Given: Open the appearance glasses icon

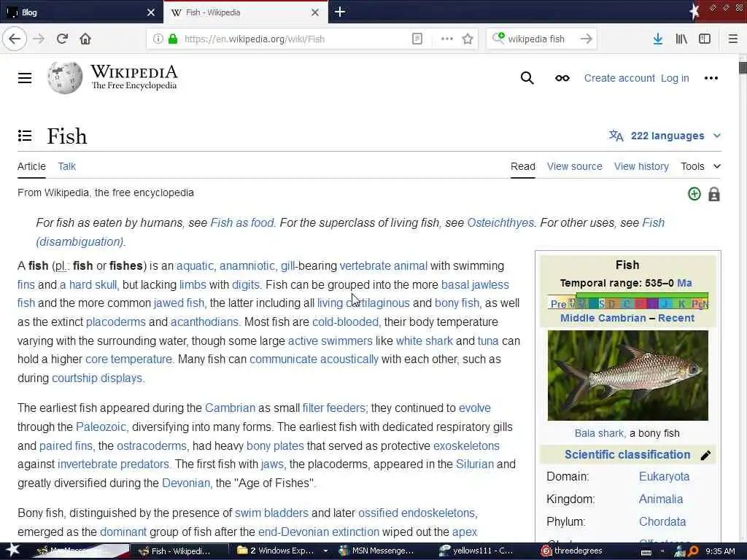Looking at the screenshot, I should (x=562, y=78).
